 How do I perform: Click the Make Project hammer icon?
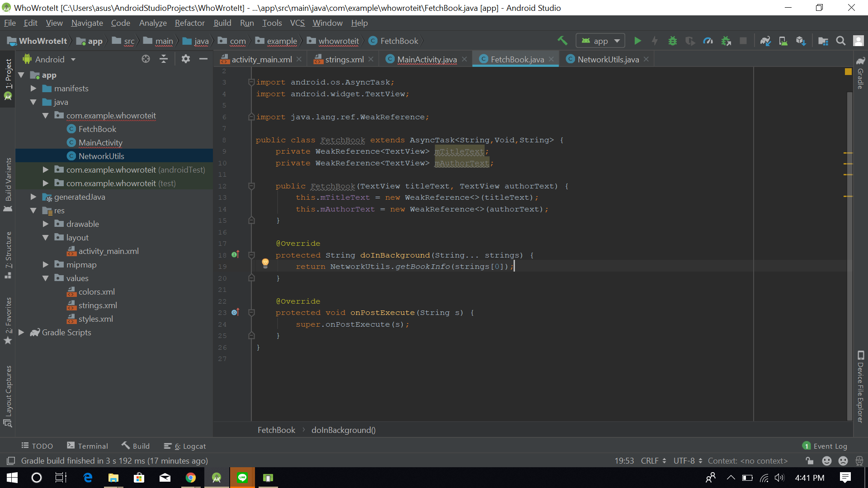point(562,41)
